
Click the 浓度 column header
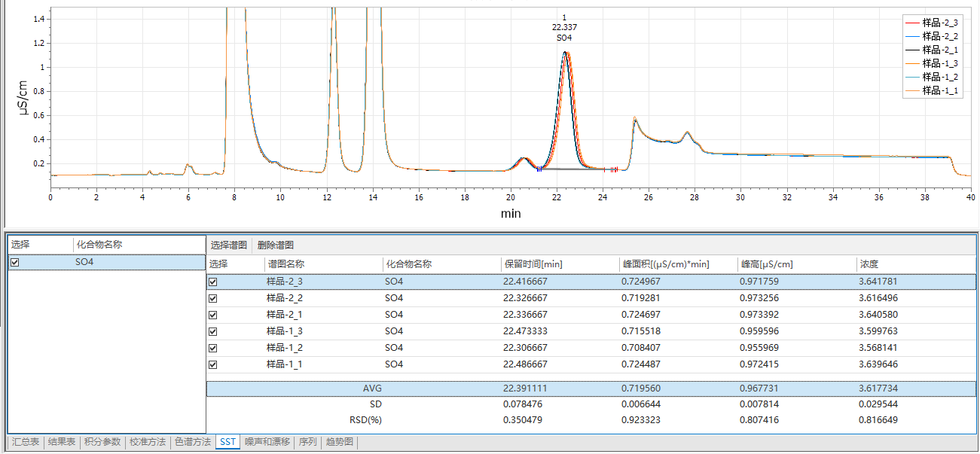click(x=869, y=264)
